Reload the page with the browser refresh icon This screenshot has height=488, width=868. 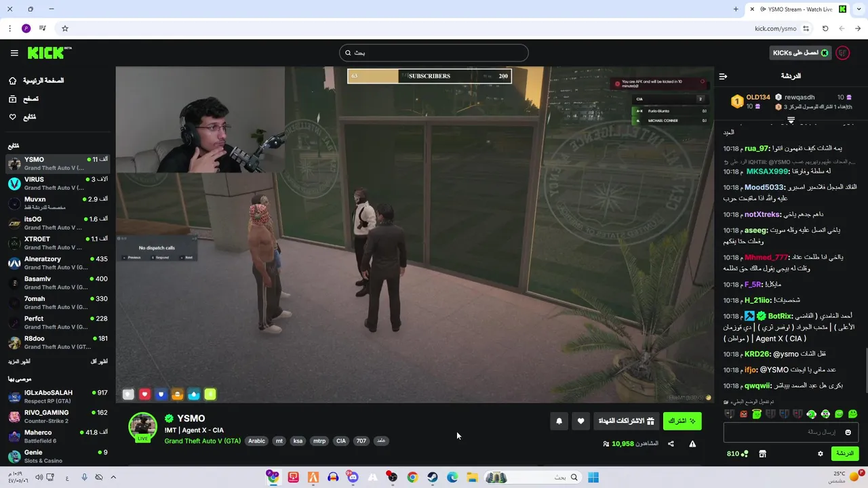pos(825,28)
